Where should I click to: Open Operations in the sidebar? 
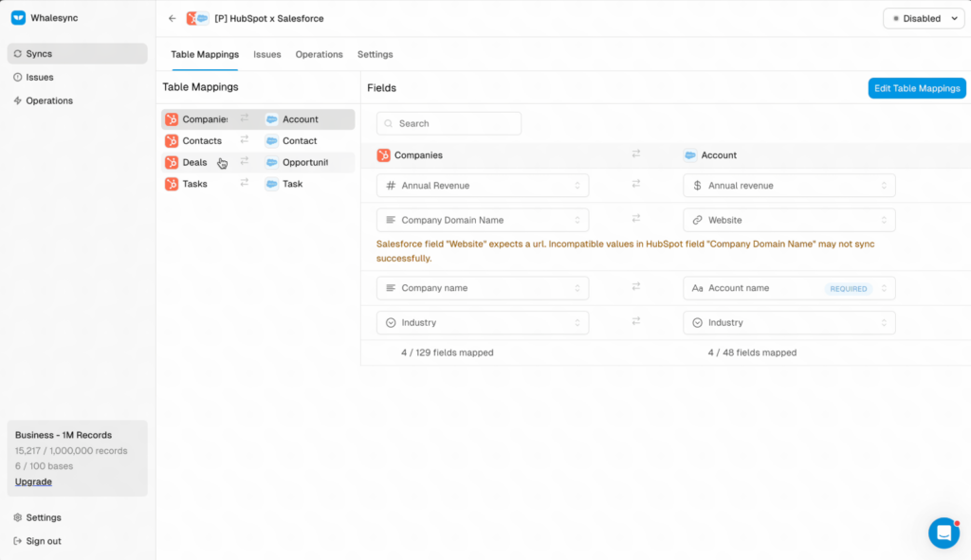(78, 100)
